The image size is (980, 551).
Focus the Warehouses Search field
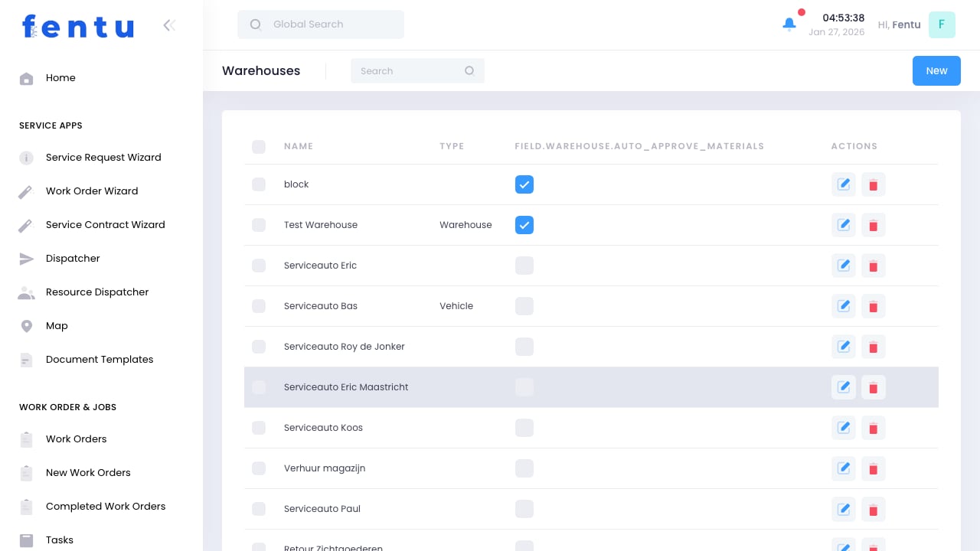(417, 70)
